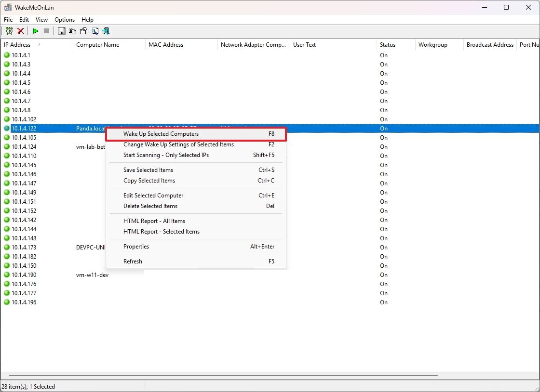The height and width of the screenshot is (392, 540).
Task: Select Change Wake Up Settings of Selected Items
Action: (x=178, y=144)
